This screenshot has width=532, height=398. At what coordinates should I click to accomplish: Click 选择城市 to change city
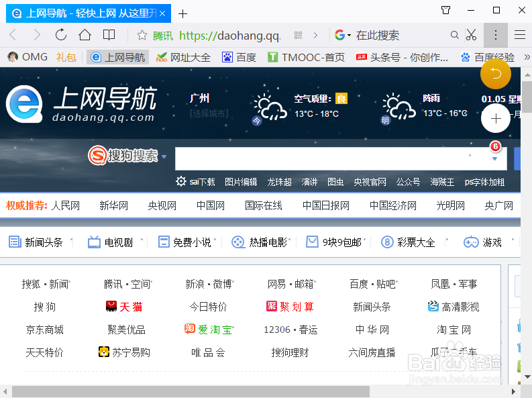[209, 113]
